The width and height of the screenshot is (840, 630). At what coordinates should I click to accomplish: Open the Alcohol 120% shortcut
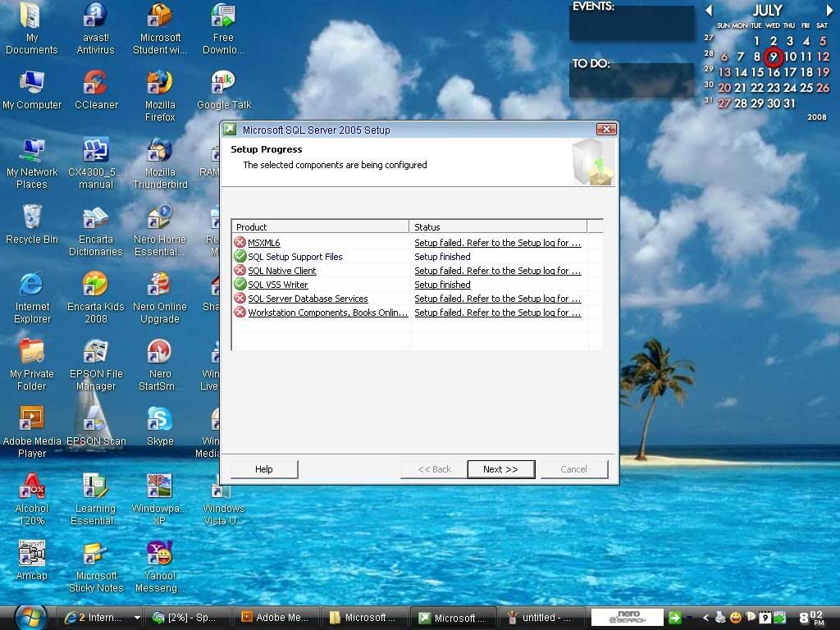(31, 487)
